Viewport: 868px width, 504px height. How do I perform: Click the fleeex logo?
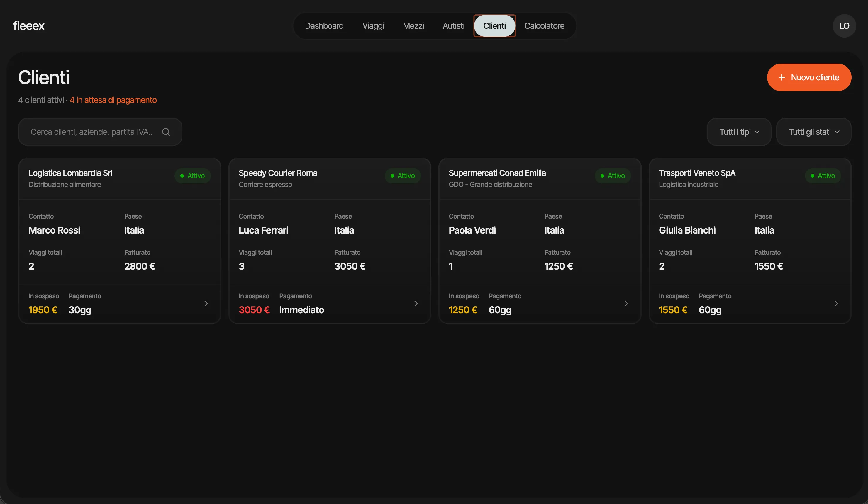coord(29,26)
